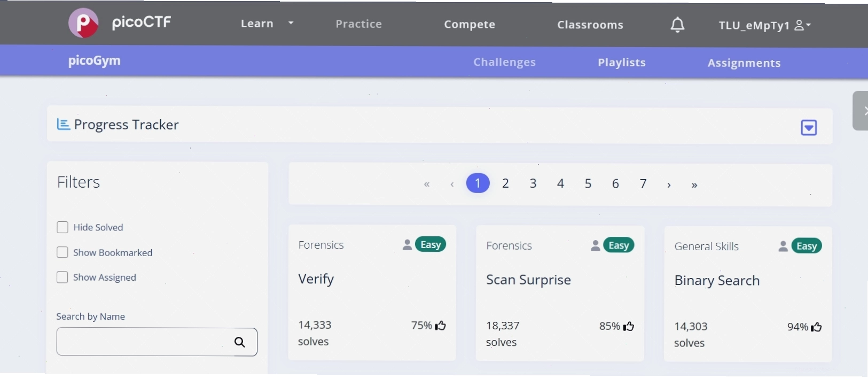
Task: Click the Search by Name input field
Action: click(x=157, y=342)
